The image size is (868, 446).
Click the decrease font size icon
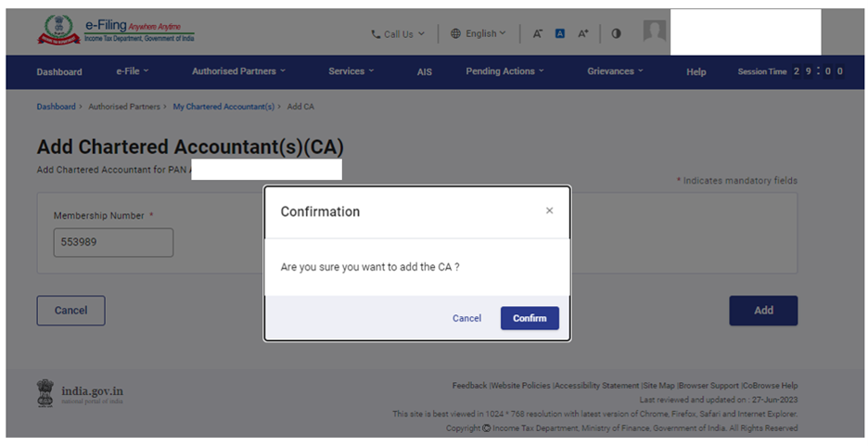tap(537, 34)
